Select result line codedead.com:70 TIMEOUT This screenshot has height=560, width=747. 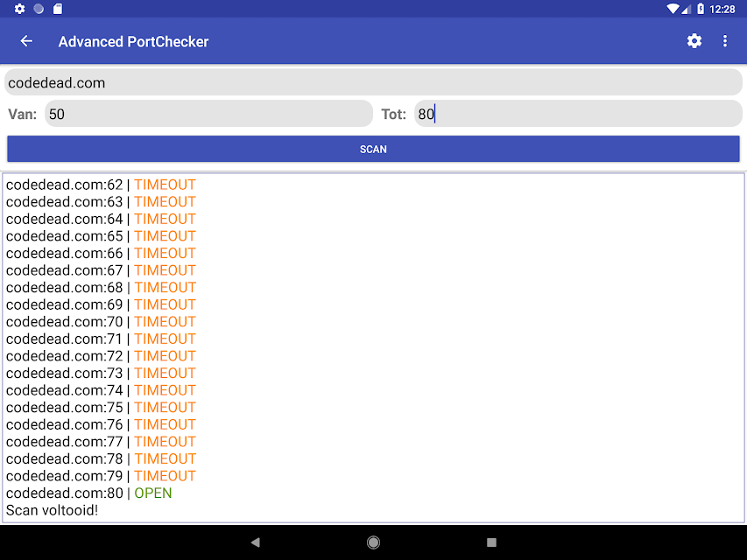pos(101,322)
